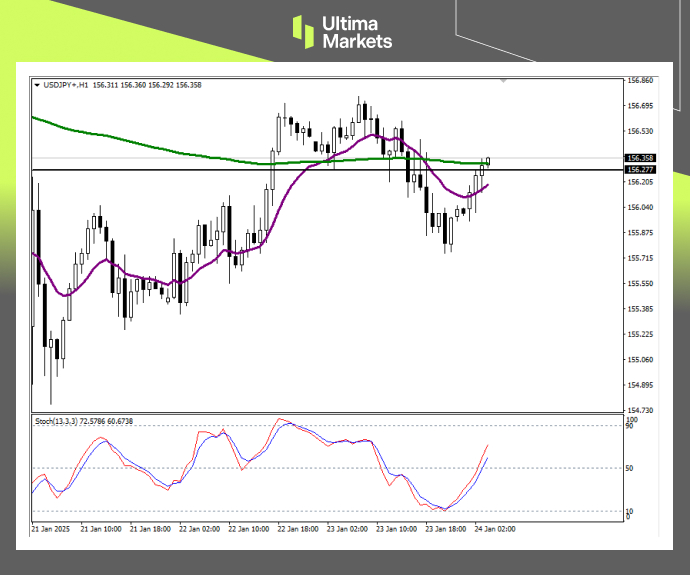This screenshot has height=575, width=690.
Task: Click the gray chart shift triangle marker
Action: click(503, 80)
